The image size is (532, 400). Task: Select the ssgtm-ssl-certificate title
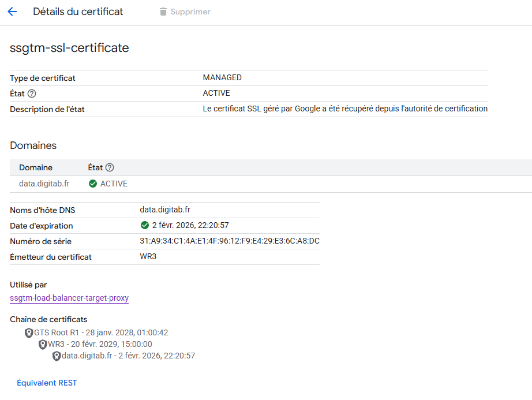point(69,48)
